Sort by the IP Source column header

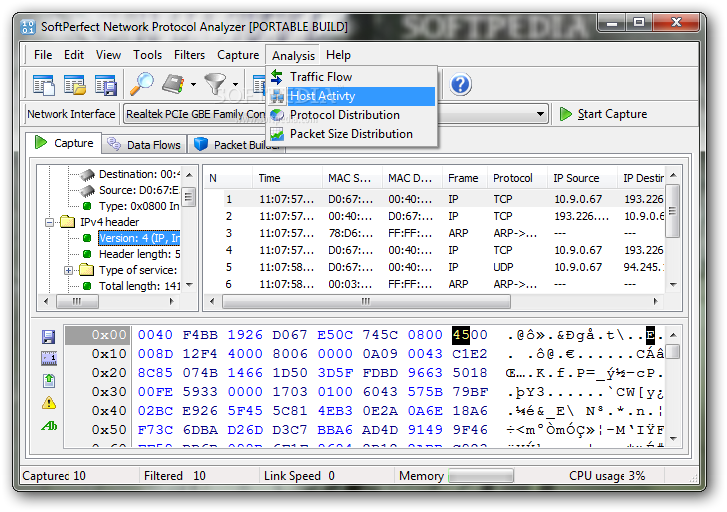[x=582, y=178]
